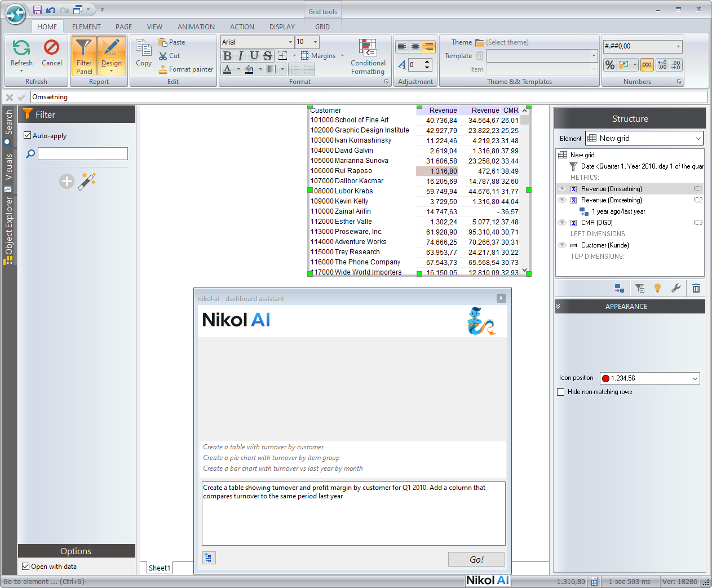Toggle bold formatting

coord(227,56)
